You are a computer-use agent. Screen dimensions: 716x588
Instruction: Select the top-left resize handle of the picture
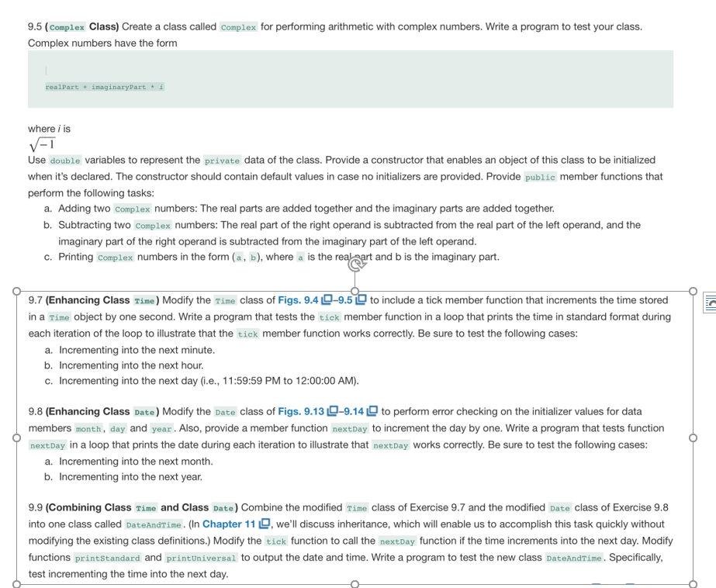point(16,291)
